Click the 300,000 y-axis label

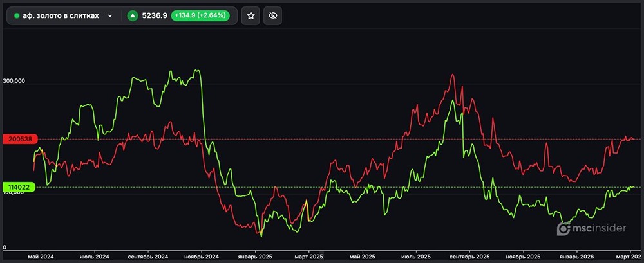tap(14, 81)
